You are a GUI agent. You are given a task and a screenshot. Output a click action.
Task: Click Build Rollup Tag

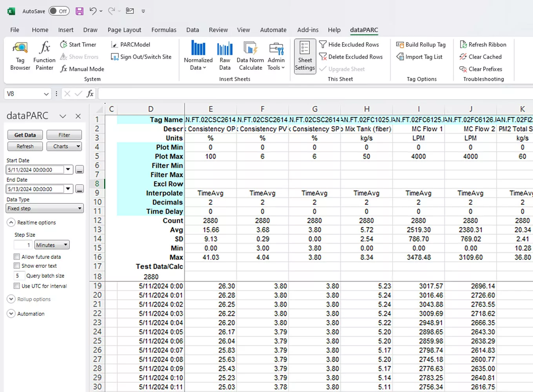[x=421, y=45]
